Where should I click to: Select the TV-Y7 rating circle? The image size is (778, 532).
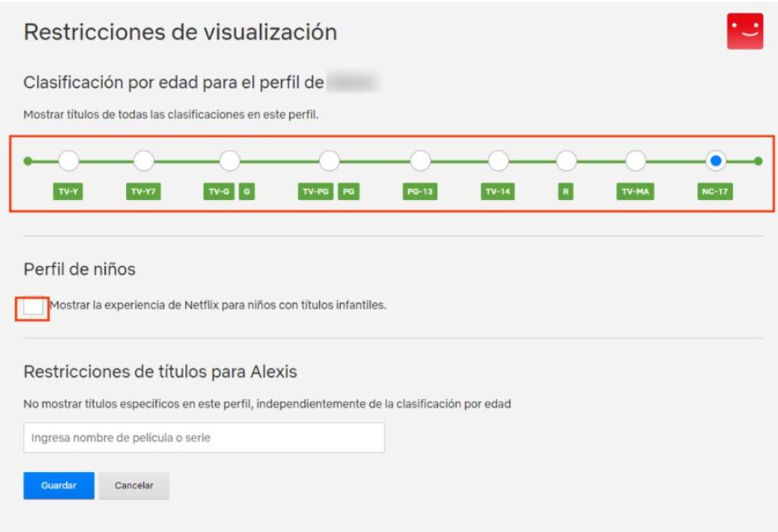[143, 161]
